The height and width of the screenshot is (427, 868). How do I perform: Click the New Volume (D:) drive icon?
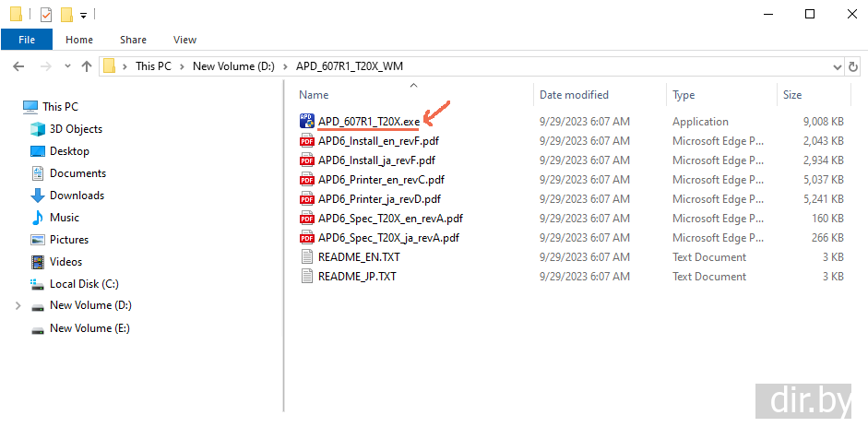pos(37,306)
